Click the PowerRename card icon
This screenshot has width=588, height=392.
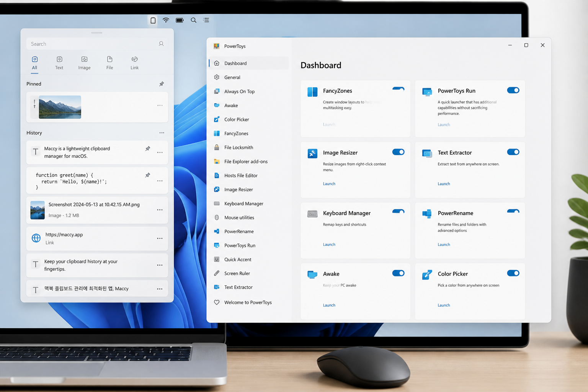coord(427,214)
